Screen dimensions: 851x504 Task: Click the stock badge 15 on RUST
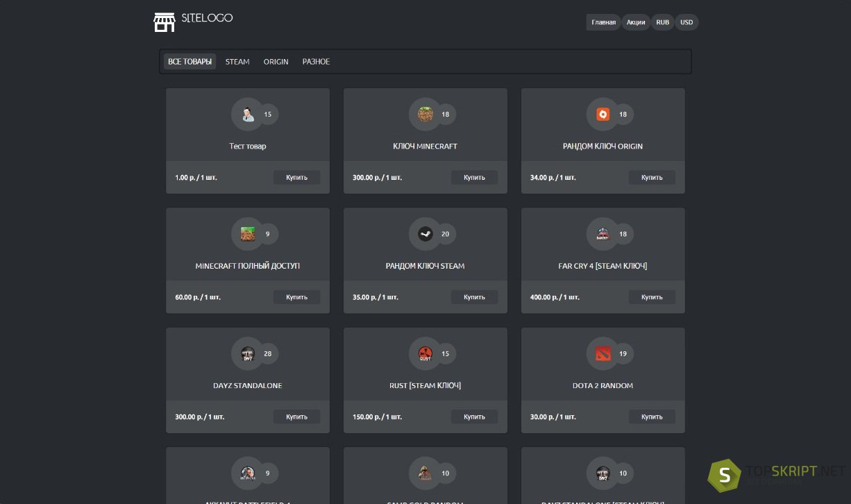(x=446, y=354)
